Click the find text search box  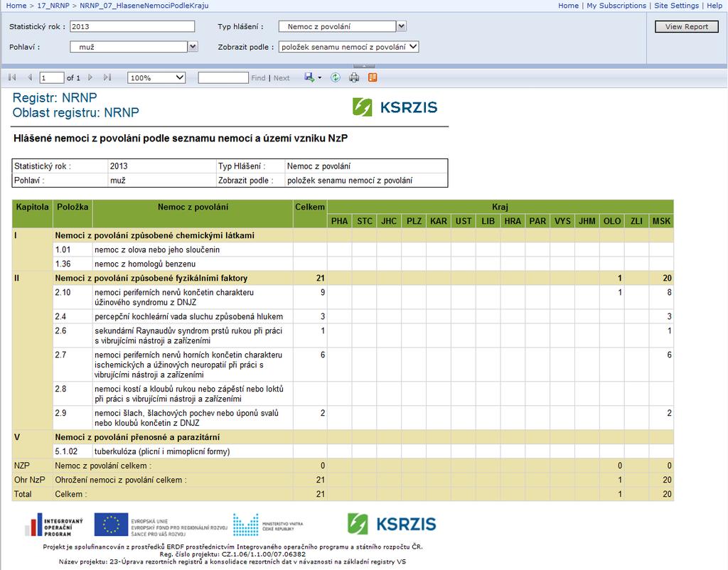click(223, 77)
